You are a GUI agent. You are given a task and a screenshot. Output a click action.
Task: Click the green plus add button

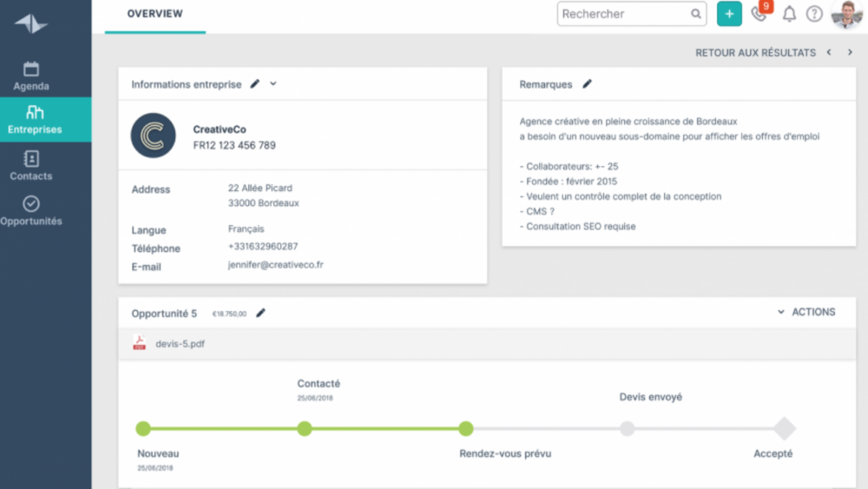[729, 14]
